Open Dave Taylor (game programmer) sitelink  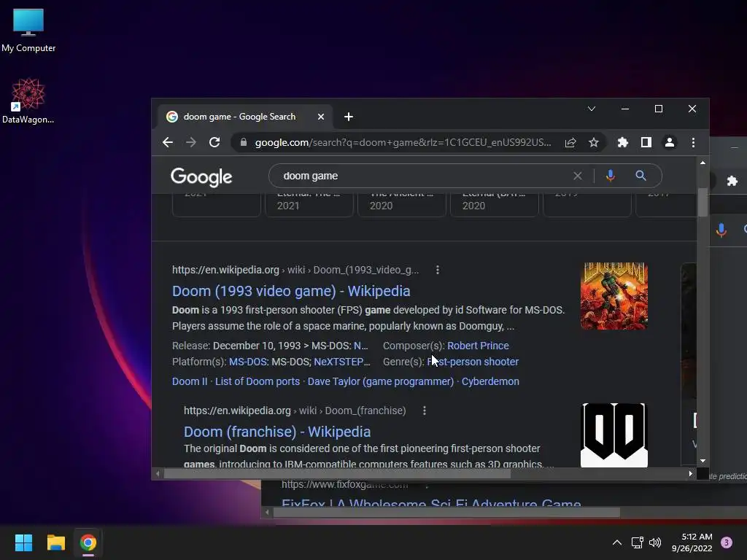coord(381,381)
